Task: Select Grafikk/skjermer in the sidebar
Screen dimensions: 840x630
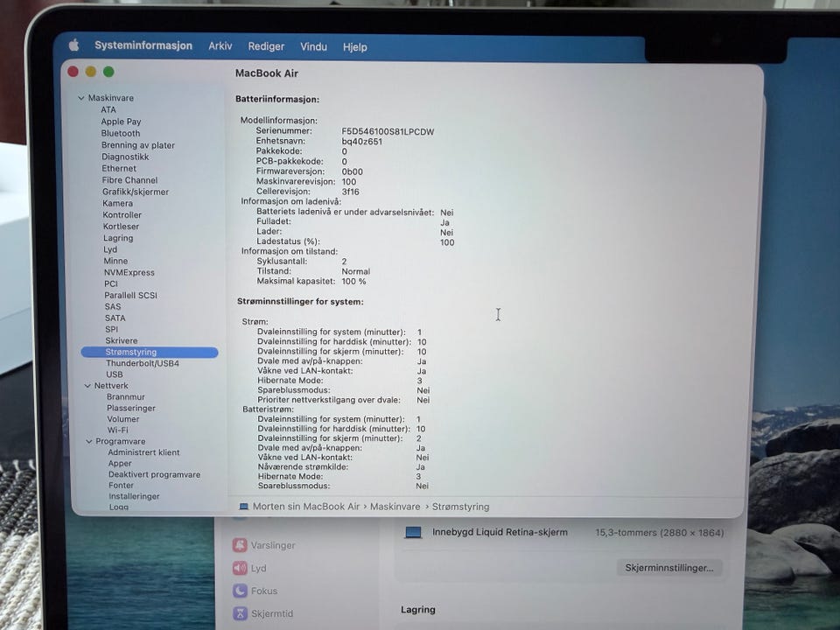Action: coord(136,192)
